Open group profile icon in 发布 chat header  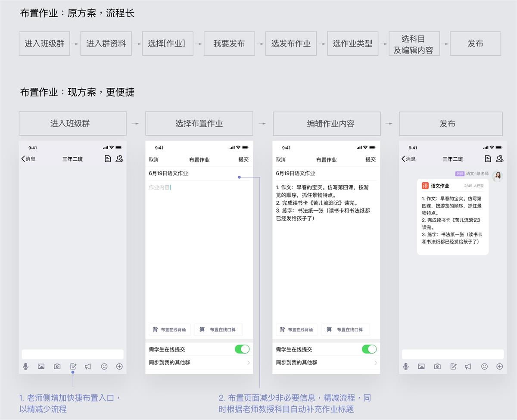click(x=499, y=159)
